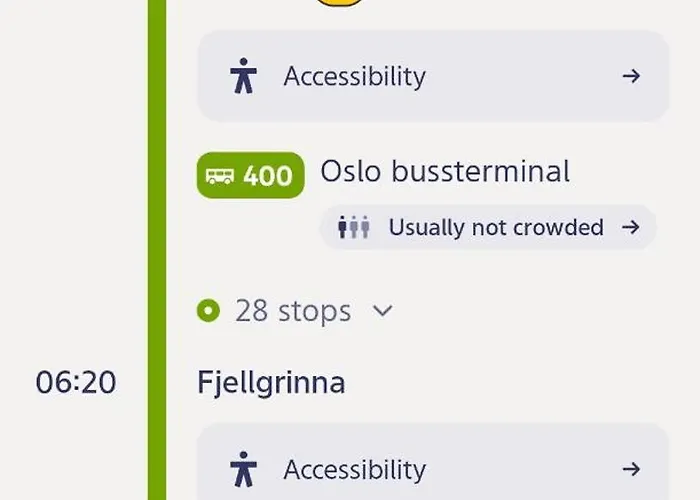The image size is (700, 500).
Task: Click the blank middle of the Fjellgrinna Accessibility card
Action: (x=520, y=469)
